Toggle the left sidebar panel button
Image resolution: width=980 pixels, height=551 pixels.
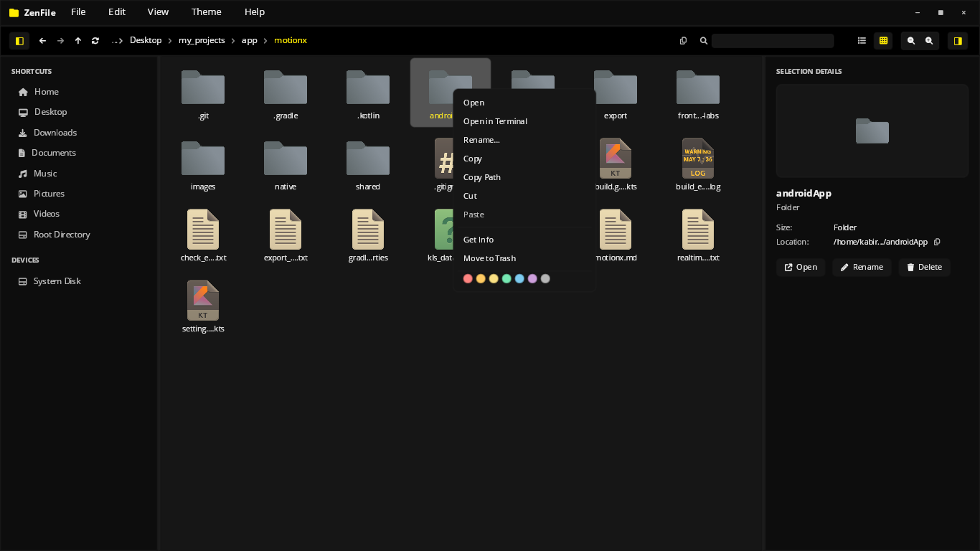point(19,41)
